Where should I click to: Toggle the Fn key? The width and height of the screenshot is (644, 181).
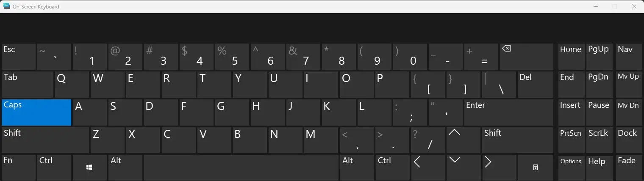pyautogui.click(x=19, y=167)
